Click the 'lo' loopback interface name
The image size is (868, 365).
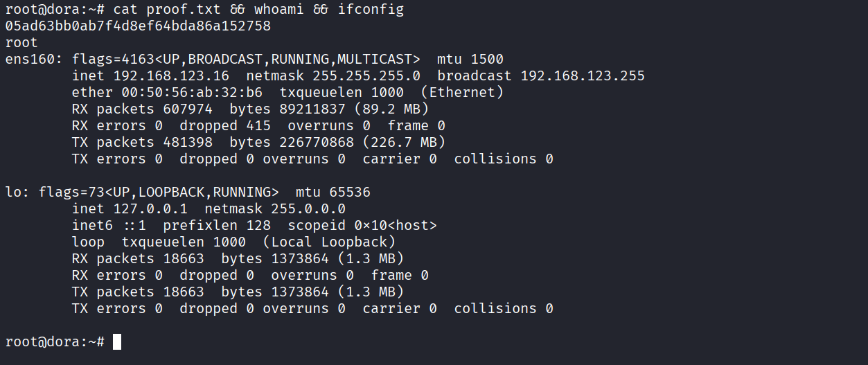pos(13,193)
